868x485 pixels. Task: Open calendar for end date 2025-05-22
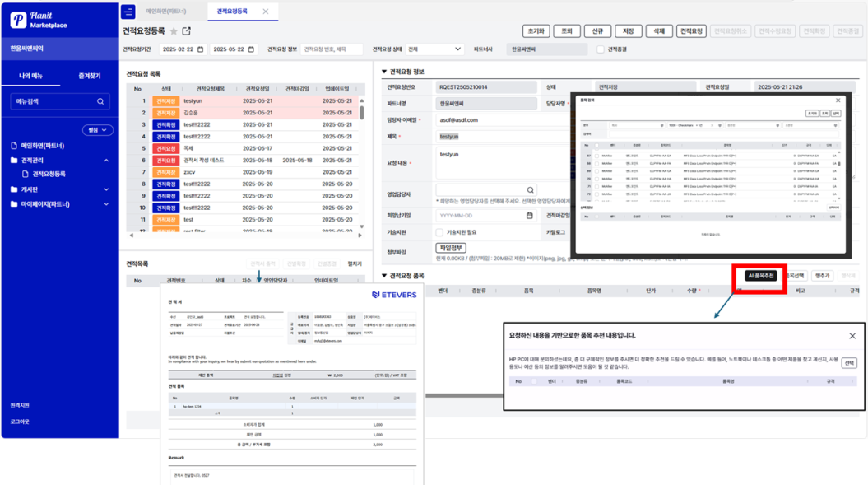251,49
